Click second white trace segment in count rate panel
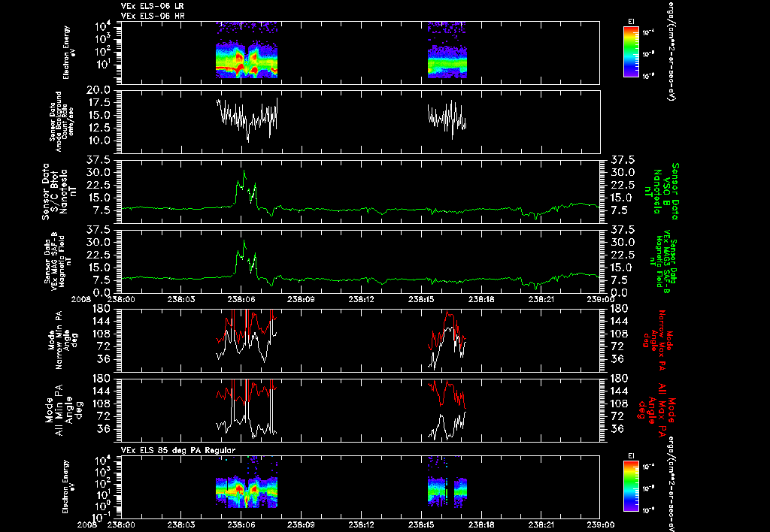 pyautogui.click(x=447, y=119)
